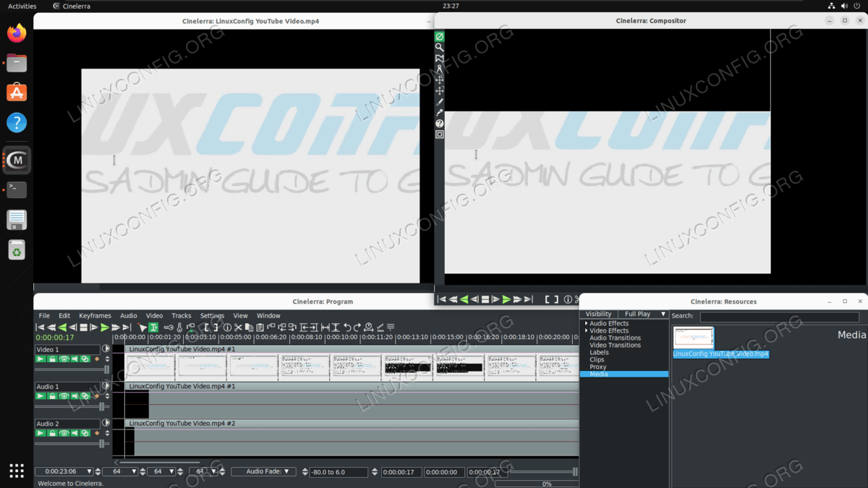Click the Fit time to display icon
Image resolution: width=868 pixels, height=488 pixels.
tap(325, 328)
